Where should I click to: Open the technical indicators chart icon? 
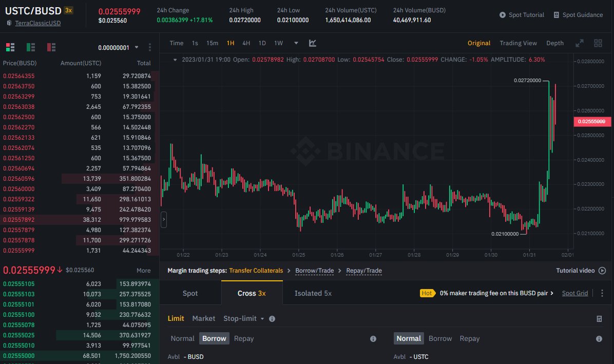pyautogui.click(x=313, y=43)
